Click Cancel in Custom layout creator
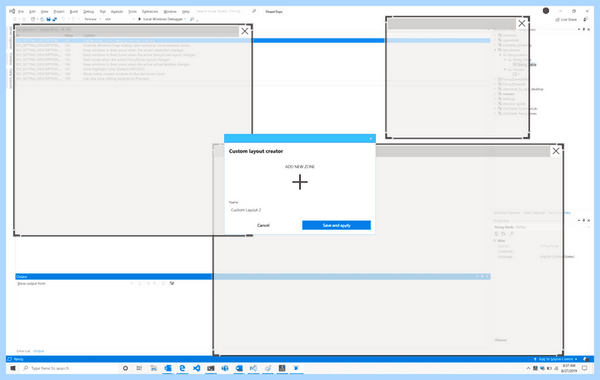The width and height of the screenshot is (600, 380). [263, 225]
